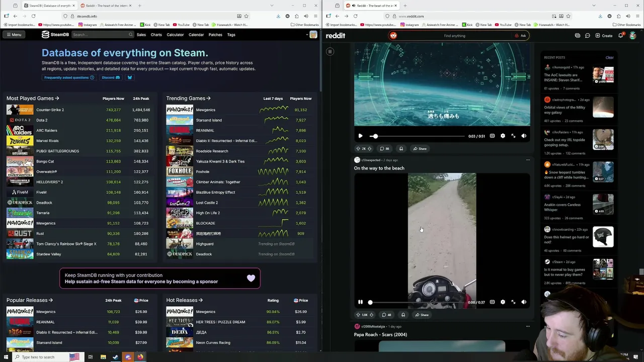Image resolution: width=644 pixels, height=362 pixels.
Task: Expand the Reddit sidebar navigation
Action: pyautogui.click(x=330, y=51)
